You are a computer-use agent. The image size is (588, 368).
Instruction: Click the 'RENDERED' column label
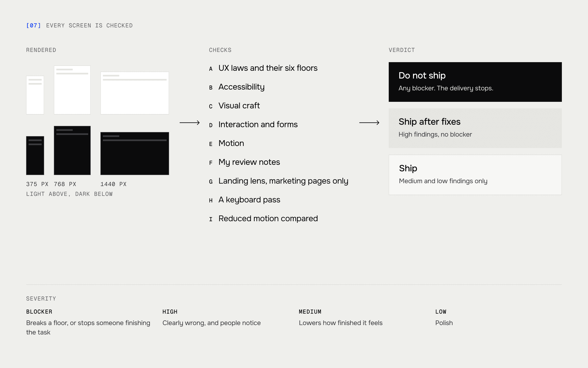41,50
